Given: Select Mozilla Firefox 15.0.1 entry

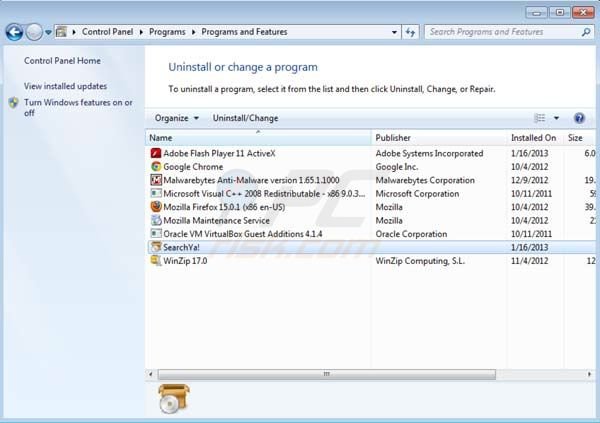Looking at the screenshot, I should tap(372, 207).
